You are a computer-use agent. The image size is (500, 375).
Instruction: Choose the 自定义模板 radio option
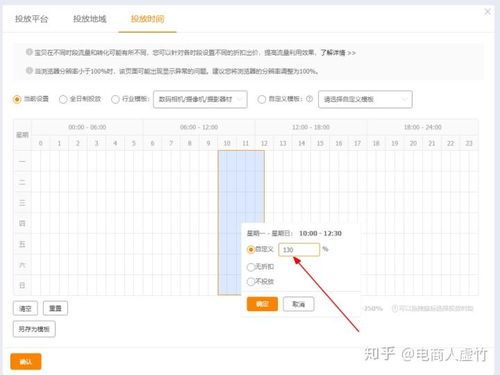click(262, 99)
